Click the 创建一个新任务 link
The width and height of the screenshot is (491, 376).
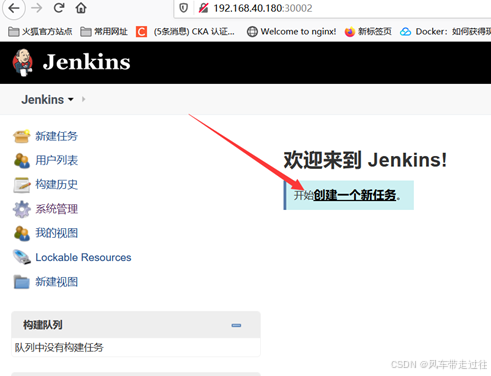(355, 195)
